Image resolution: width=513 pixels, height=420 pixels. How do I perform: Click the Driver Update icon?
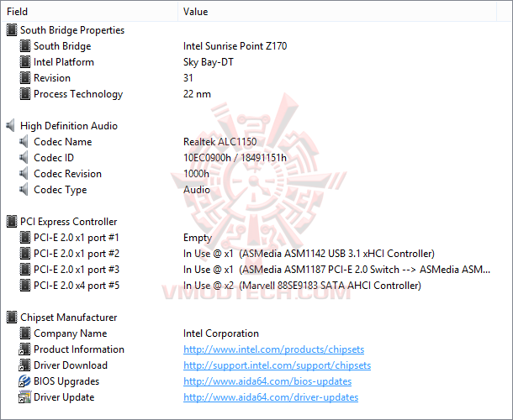[x=24, y=397]
